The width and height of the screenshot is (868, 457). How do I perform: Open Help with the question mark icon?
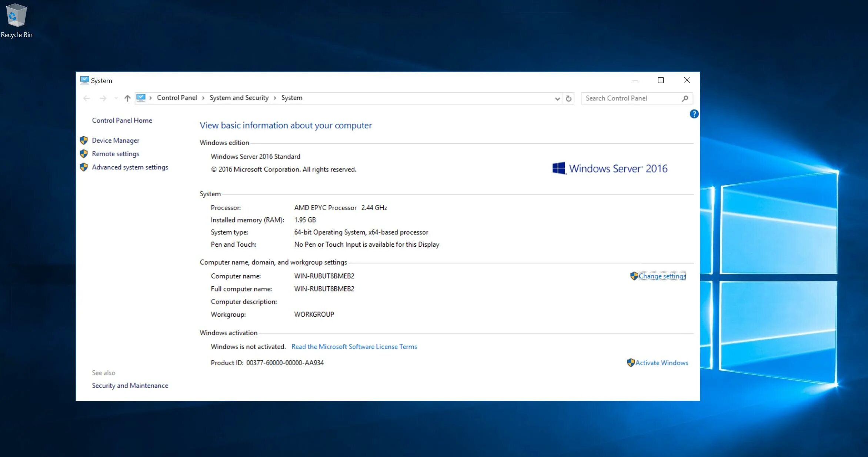click(694, 114)
